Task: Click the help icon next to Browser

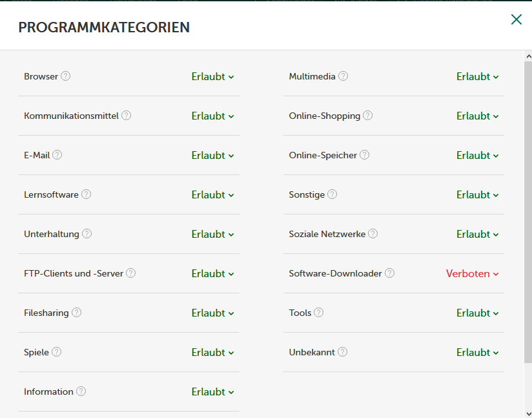Action: pyautogui.click(x=65, y=76)
